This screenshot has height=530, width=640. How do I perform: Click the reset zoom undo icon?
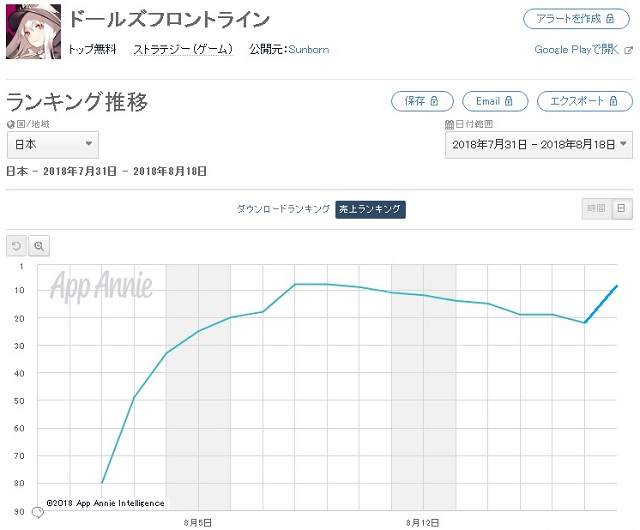(17, 245)
